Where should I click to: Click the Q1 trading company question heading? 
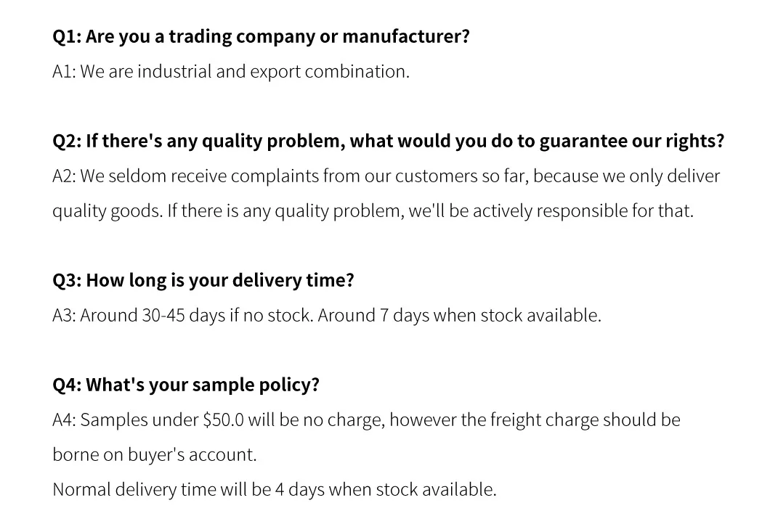point(261,36)
